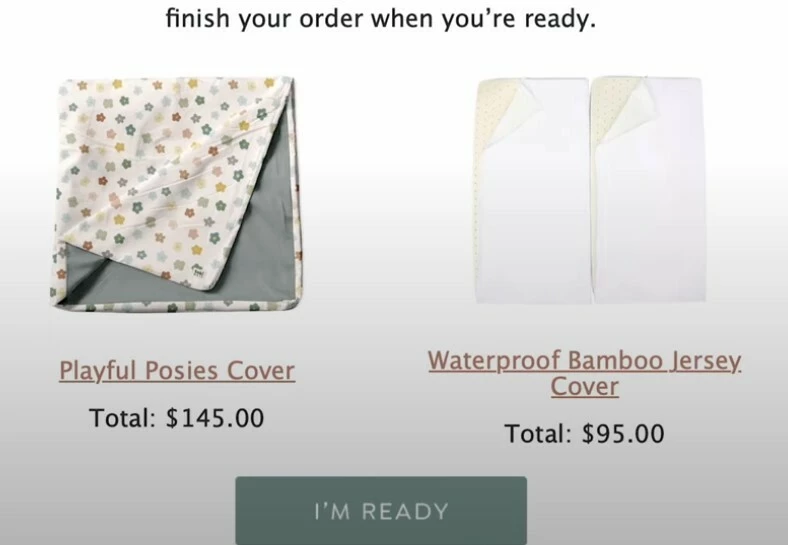
Task: Open the Waterproof Bamboo Jersey Cover link
Action: pos(584,374)
